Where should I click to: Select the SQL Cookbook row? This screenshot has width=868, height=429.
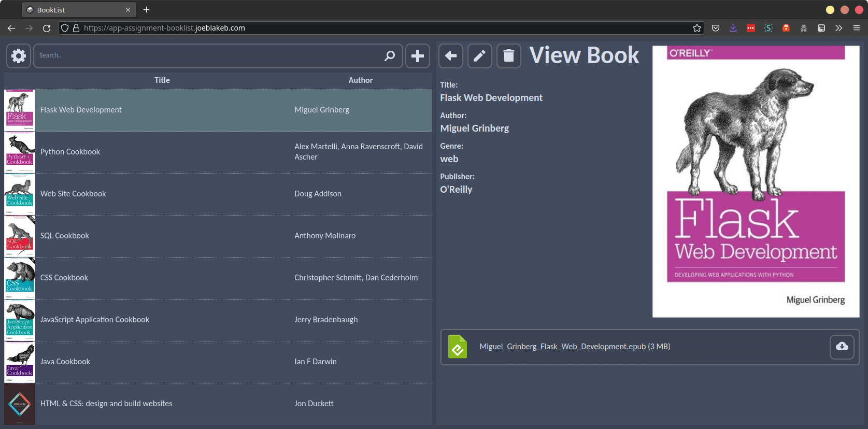218,236
